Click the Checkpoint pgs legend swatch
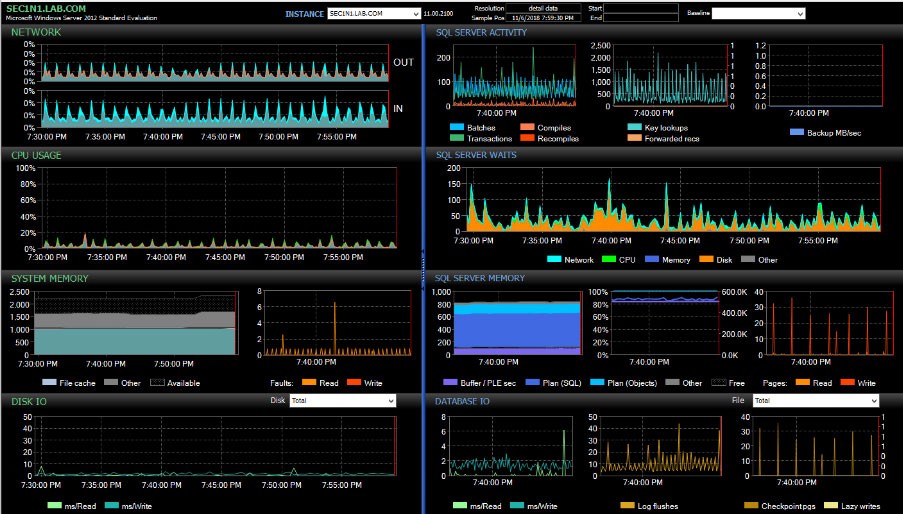Viewport: 903px width, 514px height. tap(752, 505)
